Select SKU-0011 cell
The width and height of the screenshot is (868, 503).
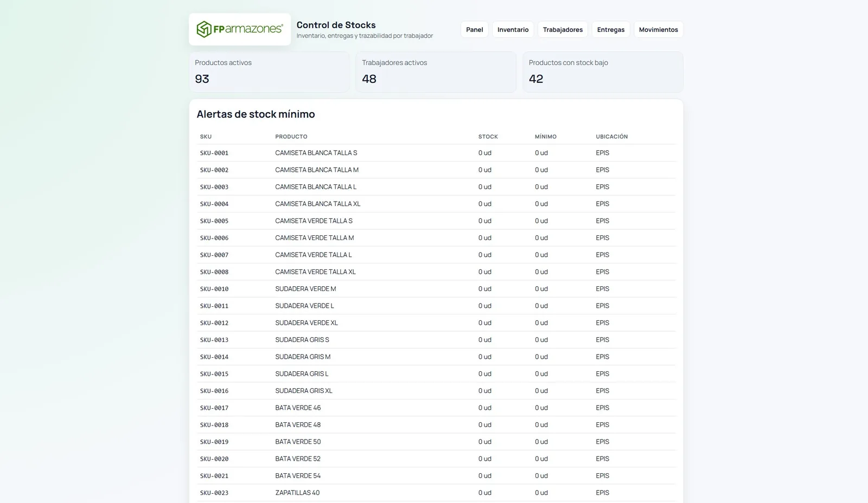[214, 306]
